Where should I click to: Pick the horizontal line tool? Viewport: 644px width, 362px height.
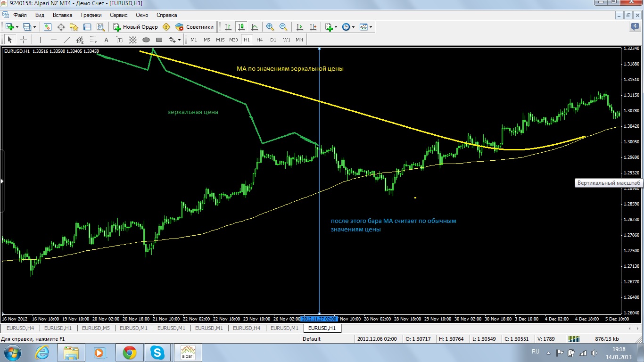pyautogui.click(x=53, y=40)
